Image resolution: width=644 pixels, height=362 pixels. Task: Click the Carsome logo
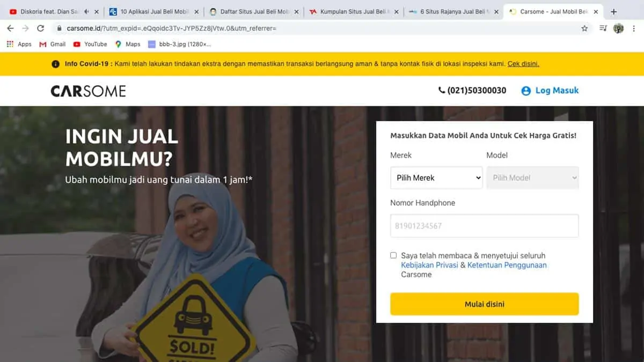[89, 91]
